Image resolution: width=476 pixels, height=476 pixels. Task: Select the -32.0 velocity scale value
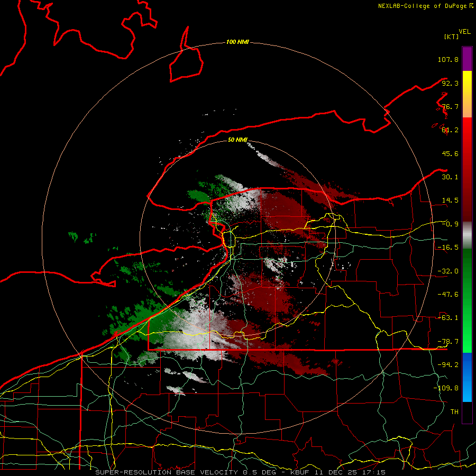(x=448, y=271)
